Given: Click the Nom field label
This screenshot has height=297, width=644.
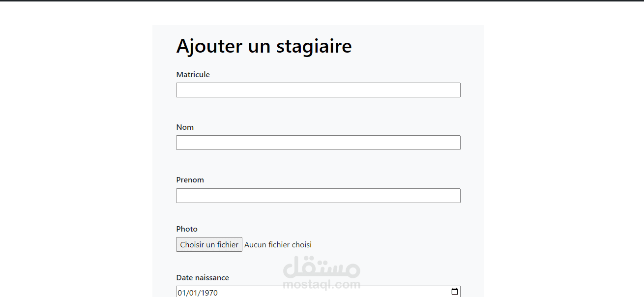Looking at the screenshot, I should [185, 127].
